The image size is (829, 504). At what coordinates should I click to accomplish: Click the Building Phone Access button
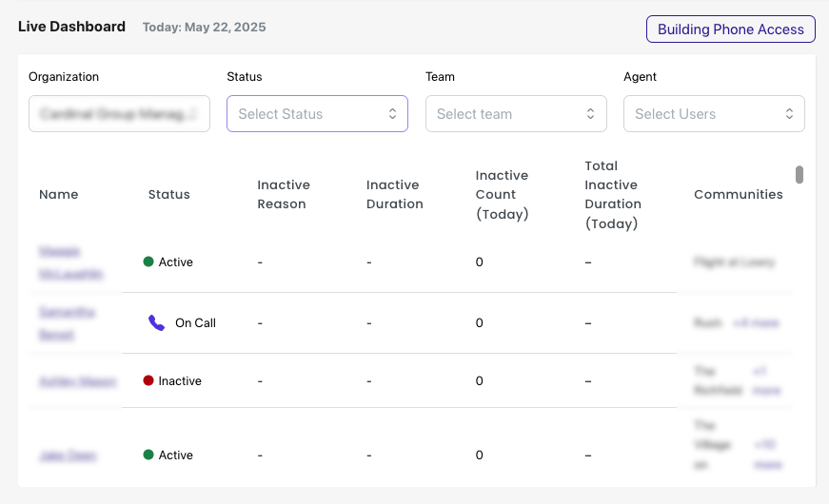pyautogui.click(x=731, y=29)
